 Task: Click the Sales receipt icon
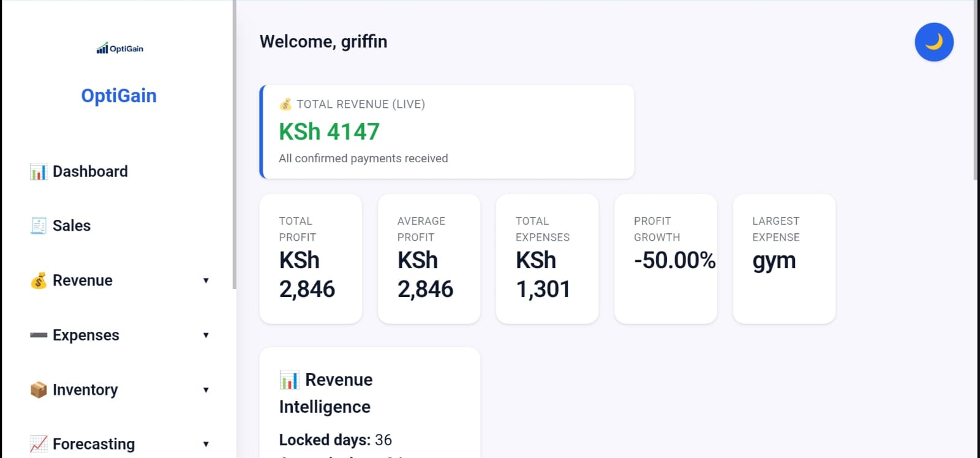(38, 226)
